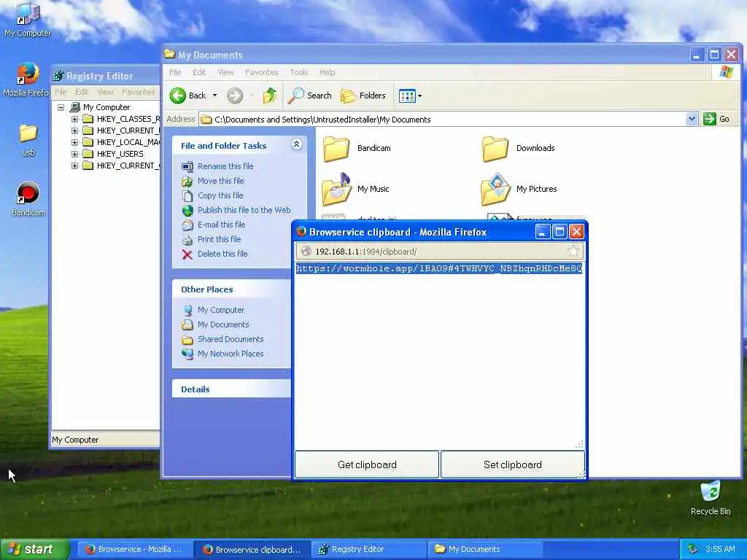The width and height of the screenshot is (747, 560).
Task: Open the Tools menu in My Documents
Action: click(x=298, y=72)
